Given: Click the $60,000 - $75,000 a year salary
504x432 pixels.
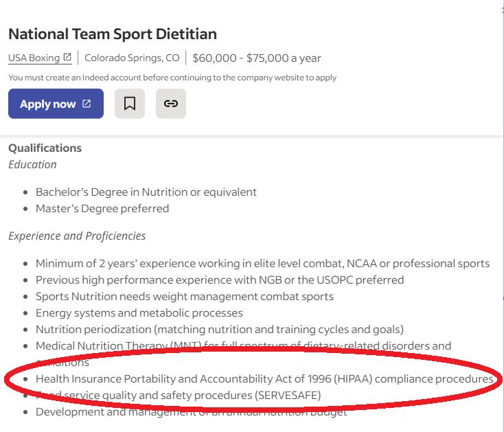Looking at the screenshot, I should [257, 58].
